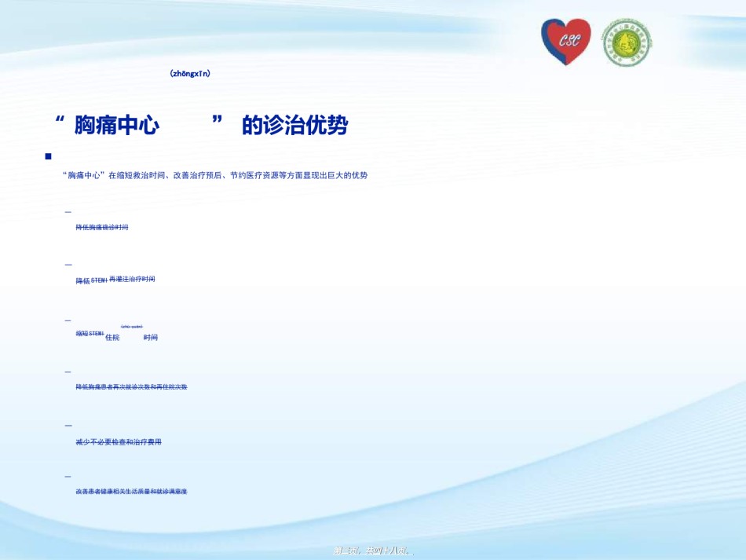Viewport: 746px width, 560px height.
Task: Click the bullet 改善患者健康相关生活质量和就诊满意度
Action: 131,492
